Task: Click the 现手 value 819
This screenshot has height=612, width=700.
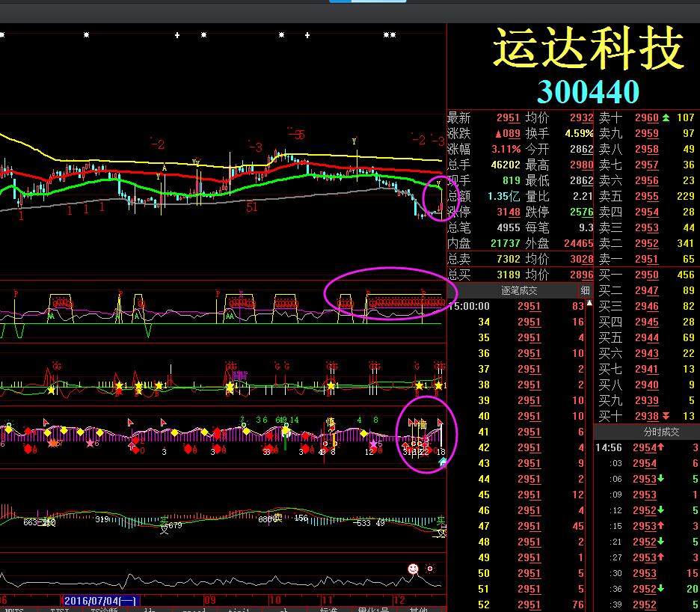Action: [x=511, y=180]
